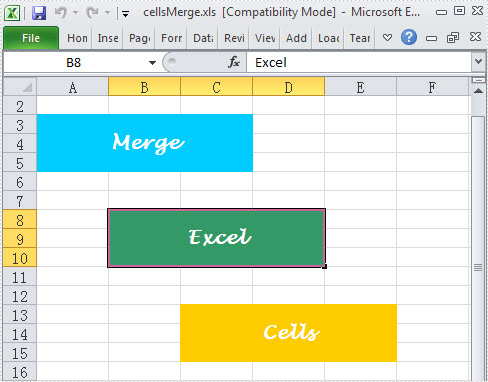488x382 pixels.
Task: Switch to the Insert ribbon tab
Action: [x=108, y=38]
